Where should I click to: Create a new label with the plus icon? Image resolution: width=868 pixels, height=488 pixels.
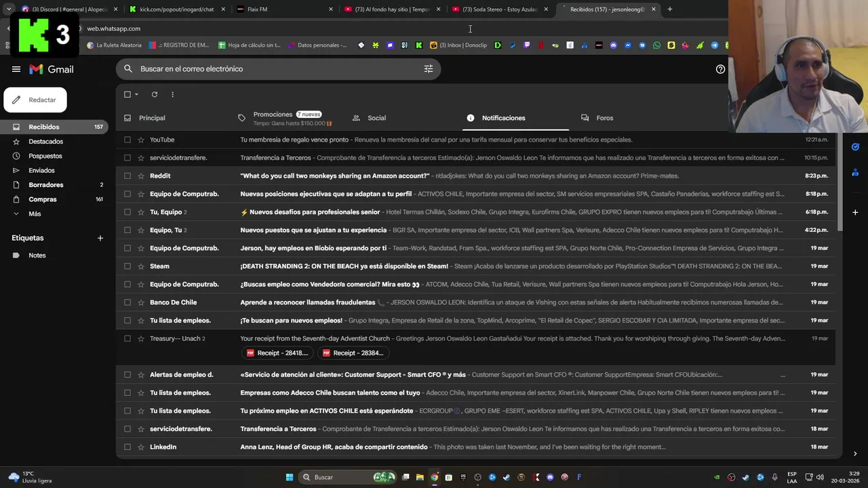point(100,238)
